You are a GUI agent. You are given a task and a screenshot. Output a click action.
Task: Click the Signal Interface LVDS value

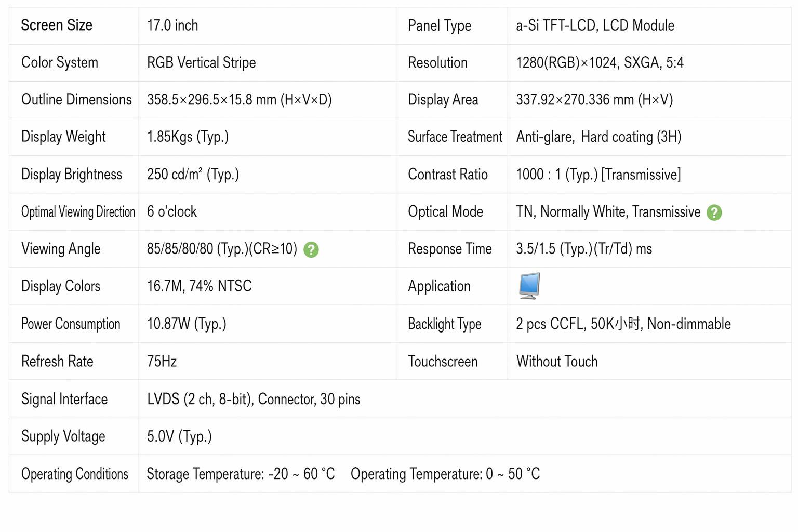(x=254, y=400)
